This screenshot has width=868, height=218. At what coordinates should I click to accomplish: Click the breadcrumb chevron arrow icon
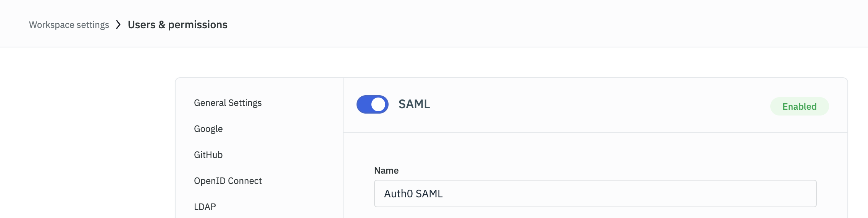tap(118, 25)
